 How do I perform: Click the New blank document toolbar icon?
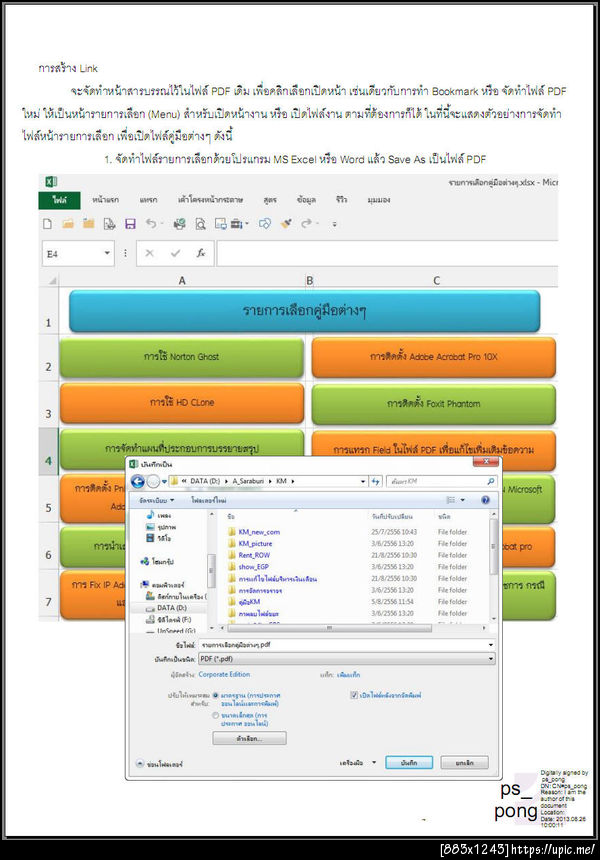coord(48,224)
